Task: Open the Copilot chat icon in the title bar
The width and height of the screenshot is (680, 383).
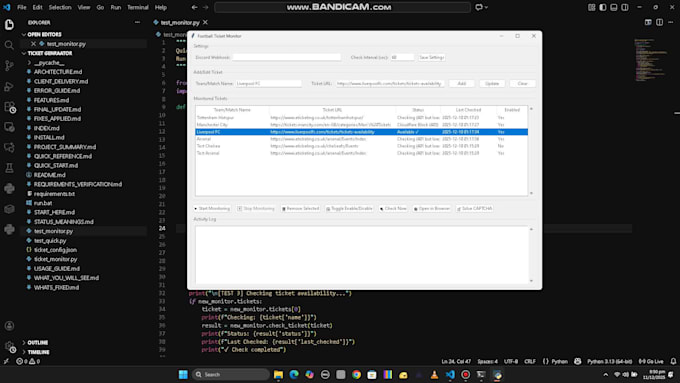Action: [x=479, y=7]
